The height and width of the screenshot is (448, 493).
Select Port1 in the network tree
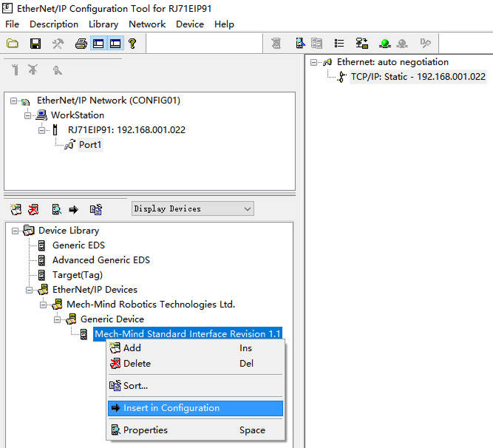90,145
